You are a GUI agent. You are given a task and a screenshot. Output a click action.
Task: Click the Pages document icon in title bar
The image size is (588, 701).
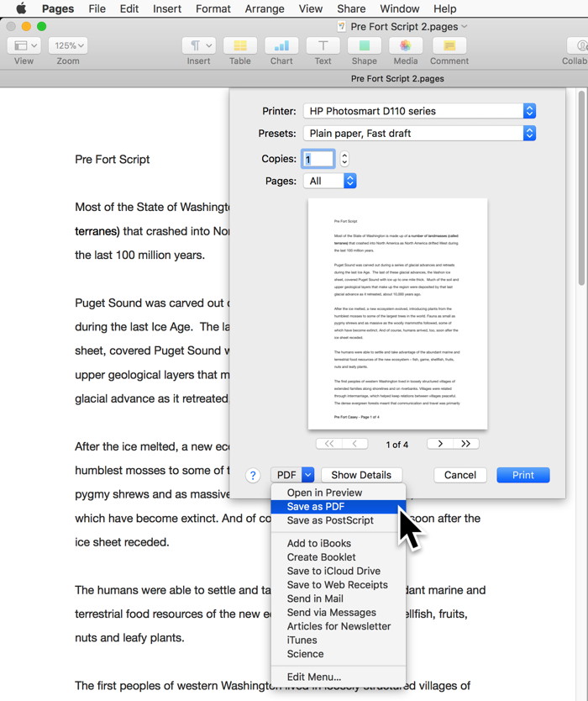coord(341,26)
